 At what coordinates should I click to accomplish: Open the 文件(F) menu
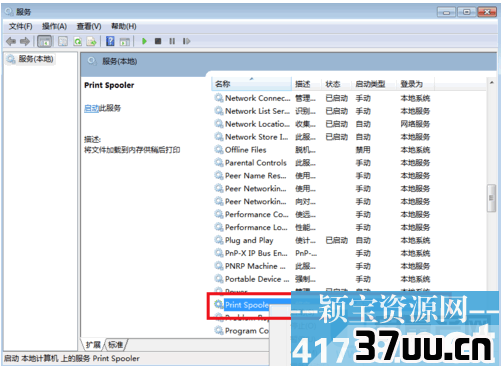20,26
